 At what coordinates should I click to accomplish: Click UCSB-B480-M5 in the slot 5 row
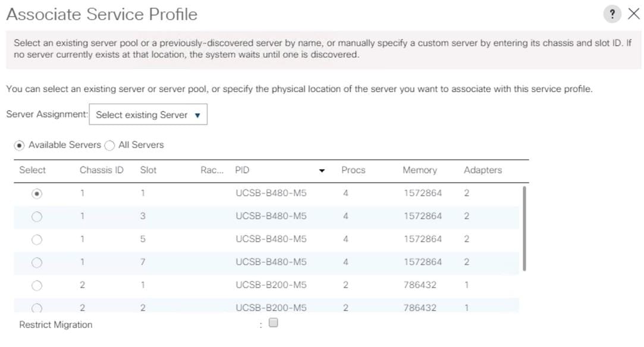tap(271, 239)
